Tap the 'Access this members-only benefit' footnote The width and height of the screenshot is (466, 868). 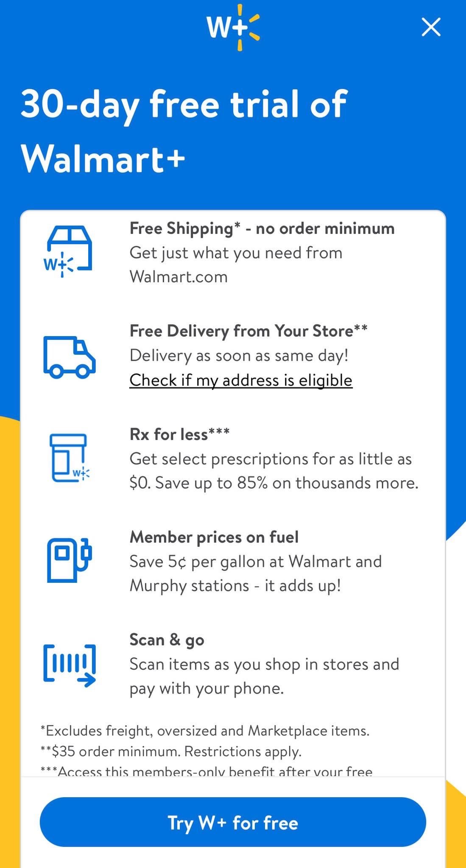[206, 771]
